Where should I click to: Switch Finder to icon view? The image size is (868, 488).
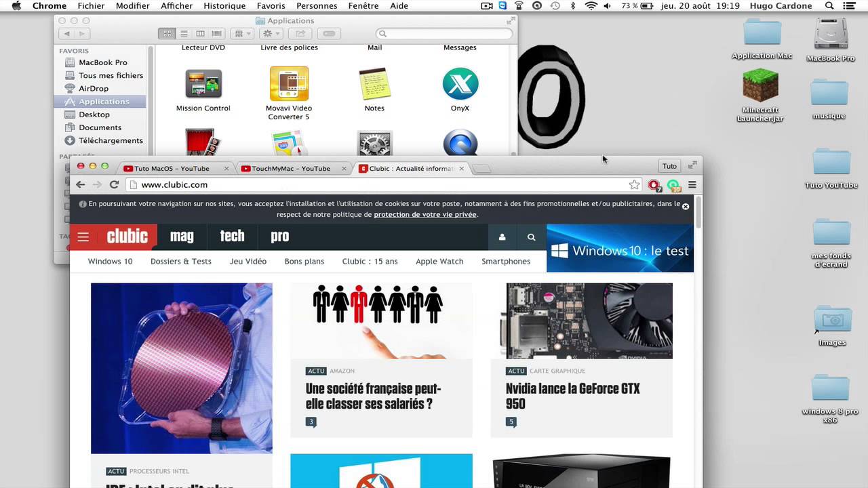click(x=167, y=33)
